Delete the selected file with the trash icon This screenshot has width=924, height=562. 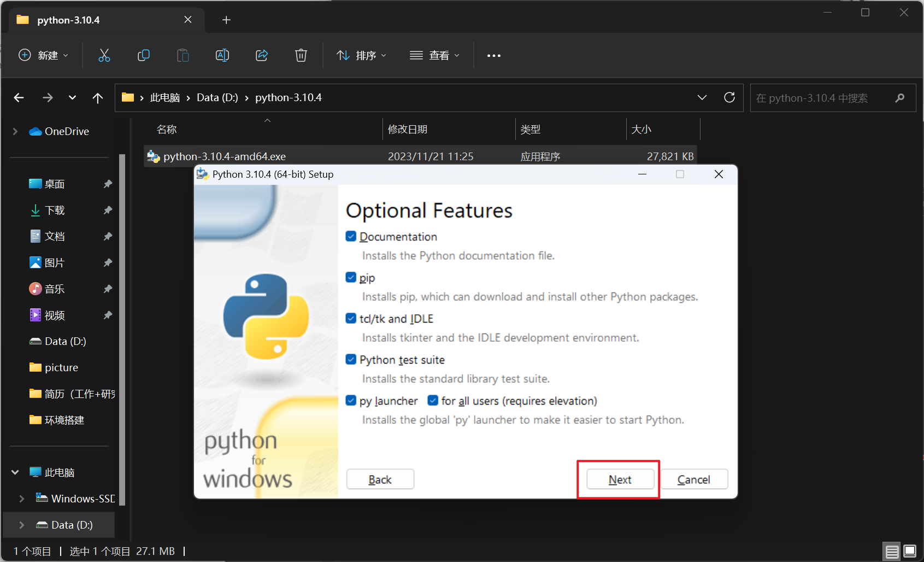[301, 55]
